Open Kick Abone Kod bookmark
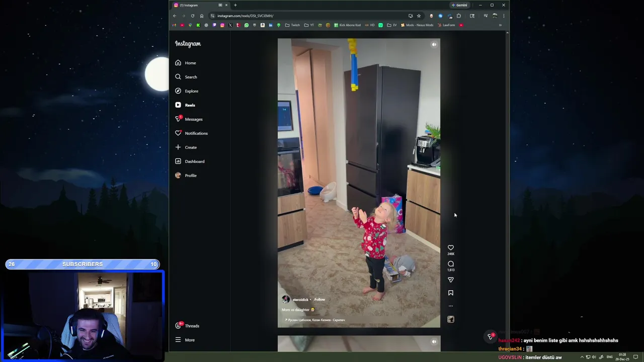The width and height of the screenshot is (644, 362). point(347,25)
